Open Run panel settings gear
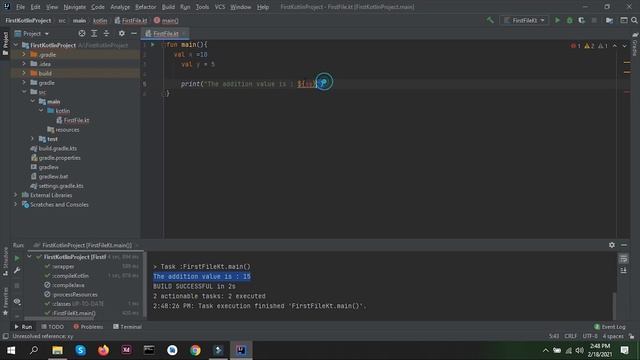This screenshot has width=640, height=360. tap(611, 245)
